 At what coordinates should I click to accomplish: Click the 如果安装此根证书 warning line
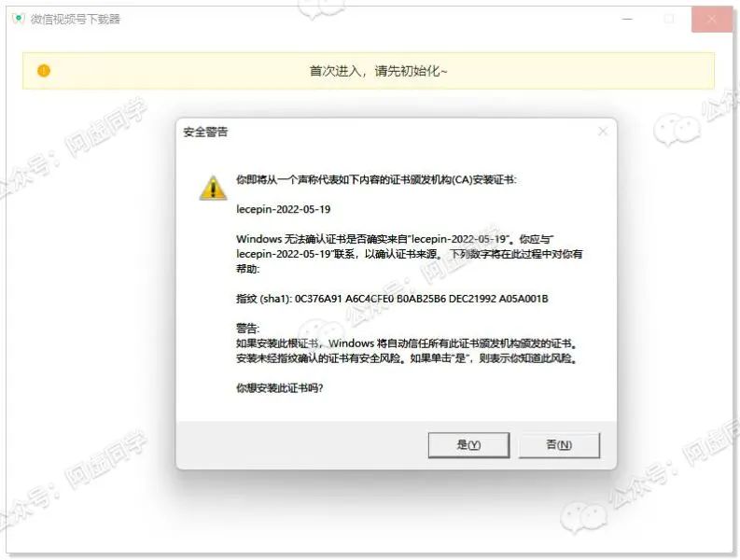click(x=406, y=343)
